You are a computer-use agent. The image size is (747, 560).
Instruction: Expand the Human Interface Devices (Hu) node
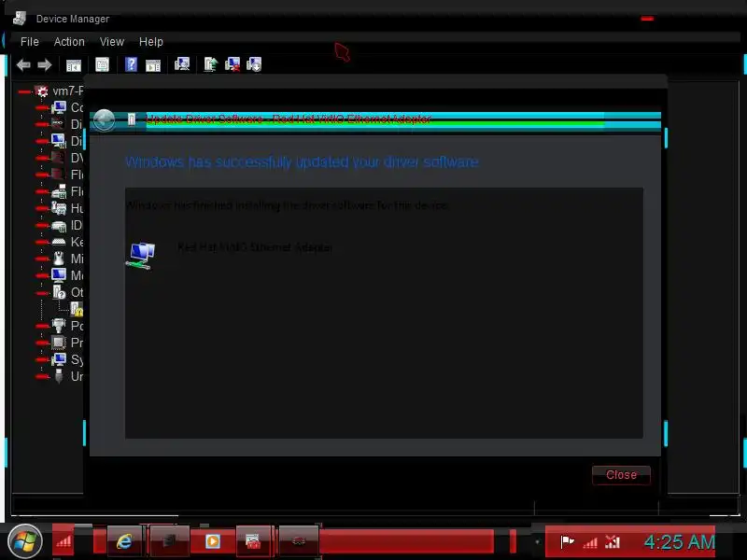[42, 208]
